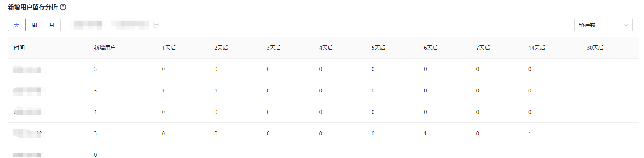Screen dimensions: 644x158
Task: Click the end date field
Action: point(130,25)
